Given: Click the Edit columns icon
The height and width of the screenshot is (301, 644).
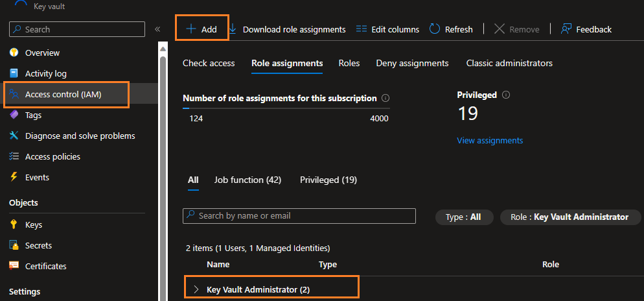Looking at the screenshot, I should [362, 29].
